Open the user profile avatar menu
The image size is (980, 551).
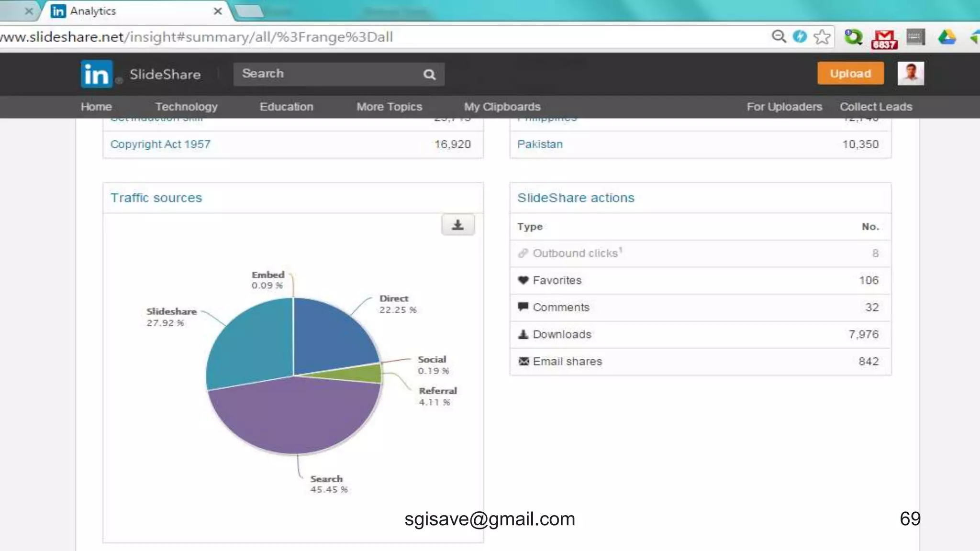(910, 74)
